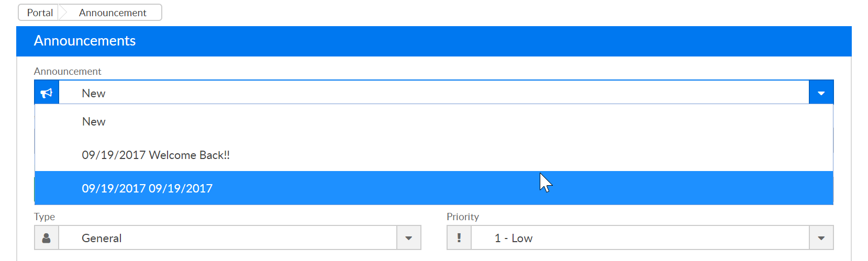The width and height of the screenshot is (868, 261).
Task: Collapse the Announcement dropdown using blue arrow
Action: pos(821,93)
